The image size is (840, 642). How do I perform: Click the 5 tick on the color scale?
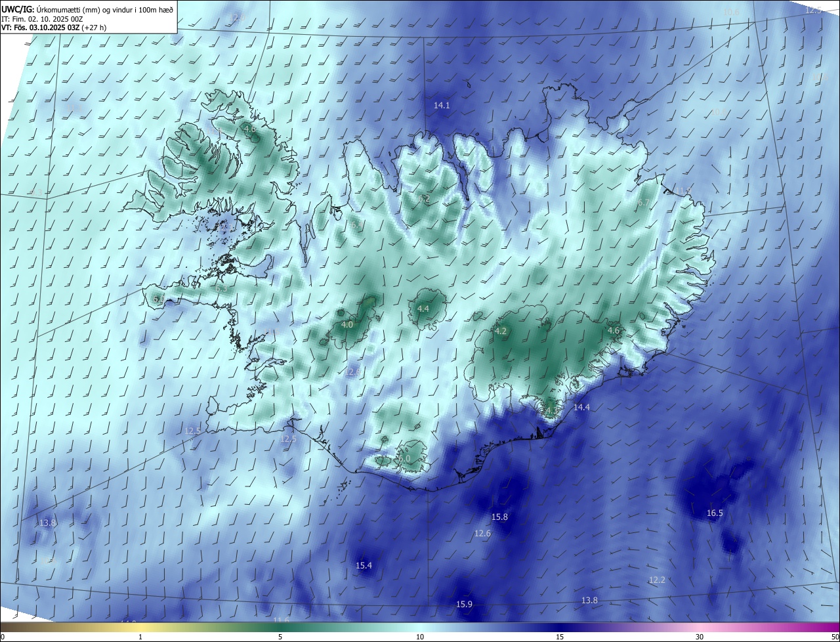pos(280,637)
